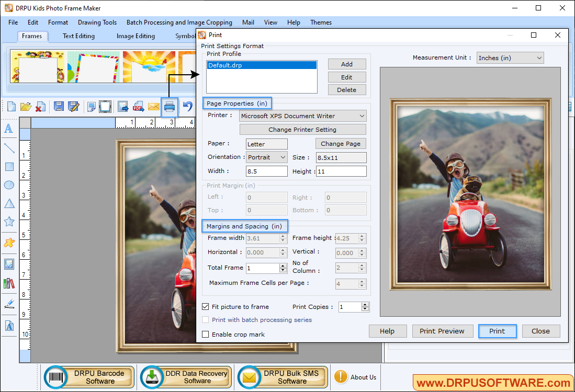Select the Line drawing tool

pyautogui.click(x=9, y=148)
